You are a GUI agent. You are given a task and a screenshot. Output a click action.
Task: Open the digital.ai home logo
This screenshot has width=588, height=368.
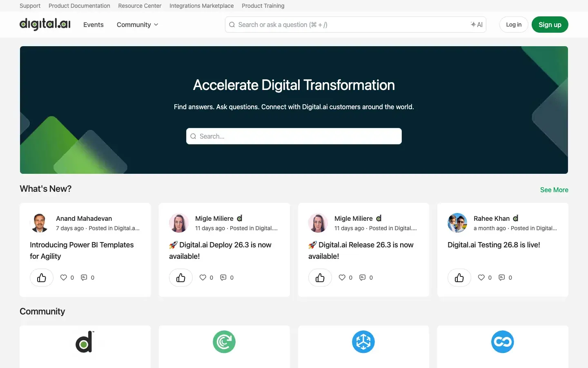point(45,25)
